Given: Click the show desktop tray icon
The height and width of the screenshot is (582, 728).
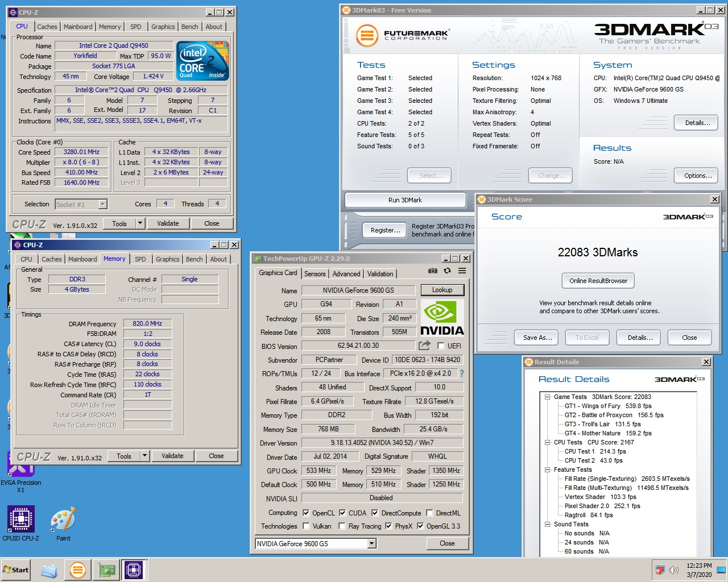Looking at the screenshot, I should click(721, 569).
